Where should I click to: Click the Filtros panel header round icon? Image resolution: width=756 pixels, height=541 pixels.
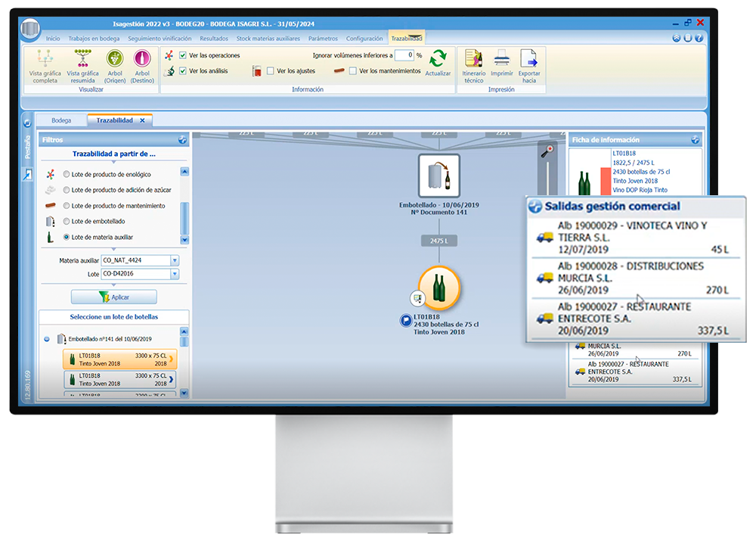(182, 140)
